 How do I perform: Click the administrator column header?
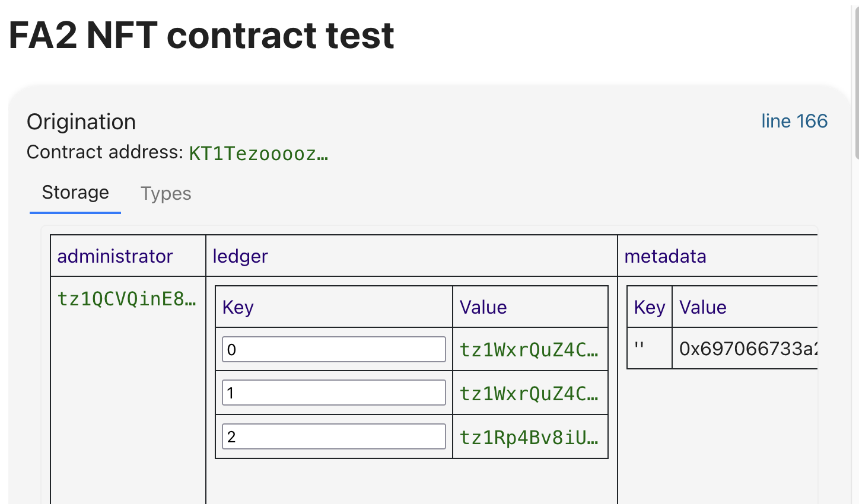(115, 256)
